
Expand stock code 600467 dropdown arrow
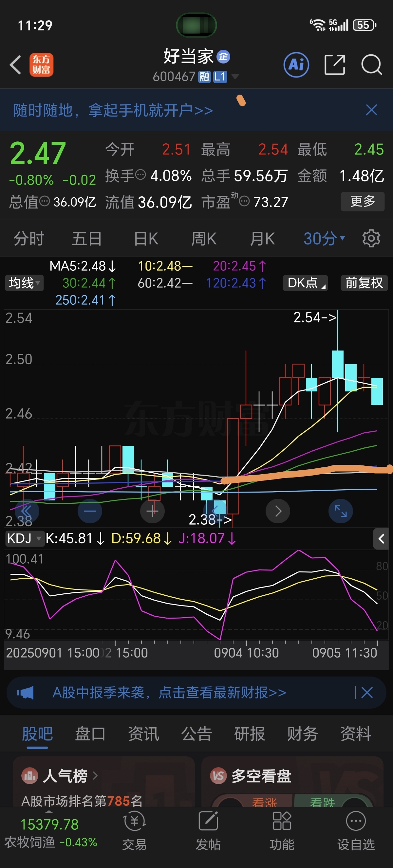(235, 77)
